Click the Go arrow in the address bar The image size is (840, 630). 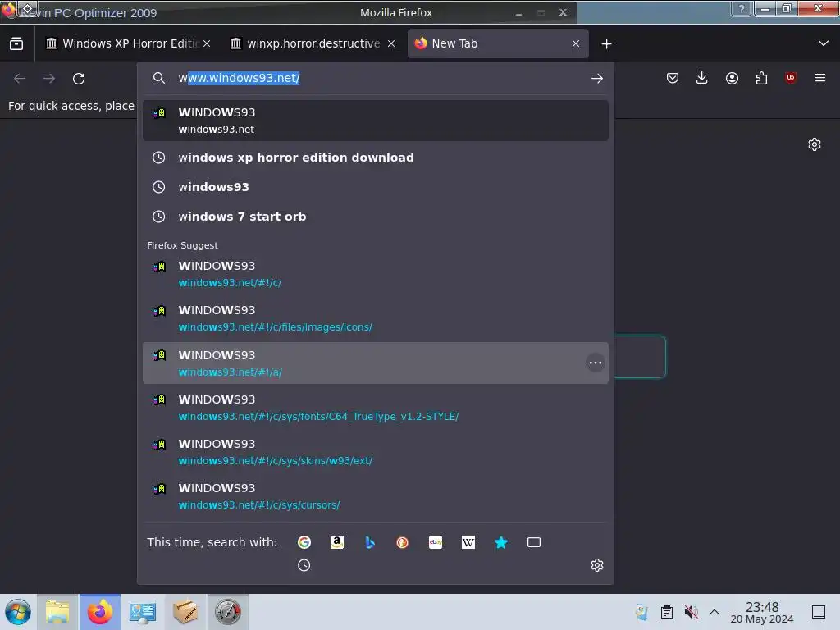coord(597,78)
